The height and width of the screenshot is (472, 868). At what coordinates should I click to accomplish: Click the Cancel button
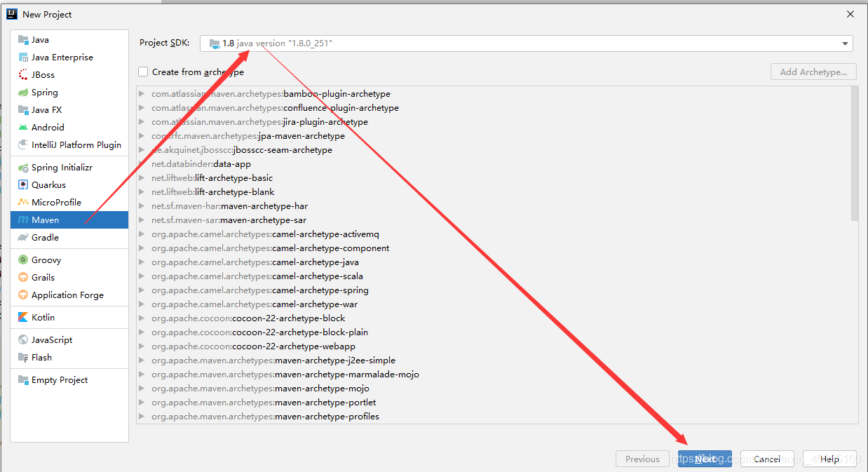coord(767,459)
